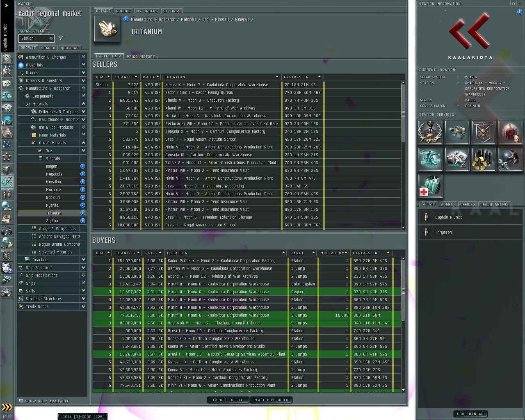The width and height of the screenshot is (525, 420).
Task: Open the contracts signing-hand icon in the Neocom
Action: 7,132
